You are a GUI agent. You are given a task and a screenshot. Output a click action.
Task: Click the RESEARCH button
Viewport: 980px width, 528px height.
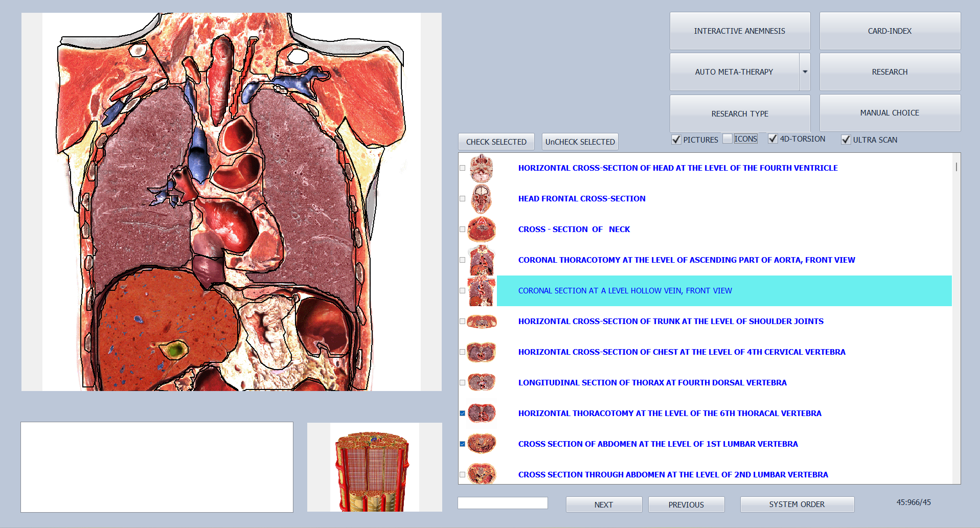(890, 72)
